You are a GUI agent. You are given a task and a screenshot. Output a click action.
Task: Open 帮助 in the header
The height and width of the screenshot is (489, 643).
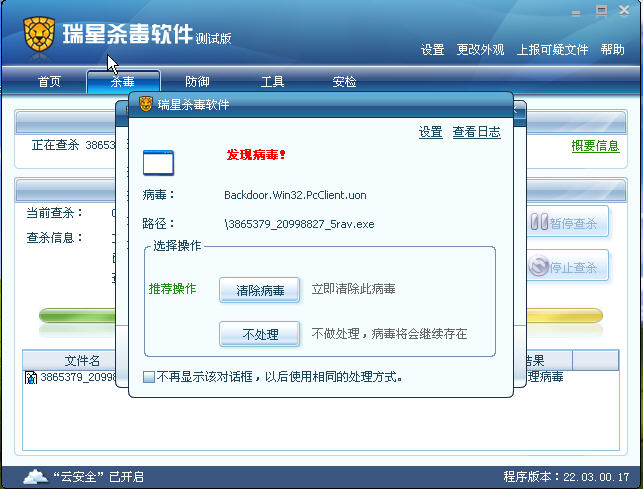click(x=613, y=50)
